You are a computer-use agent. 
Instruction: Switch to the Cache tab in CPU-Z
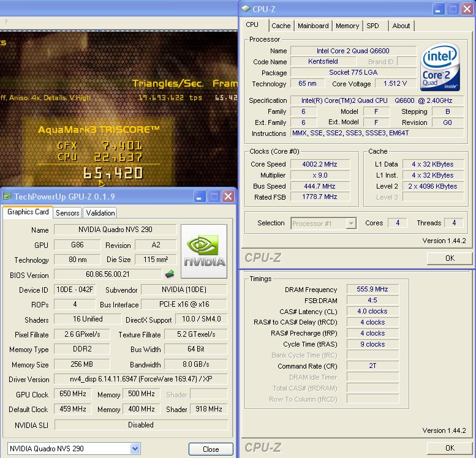pos(281,26)
